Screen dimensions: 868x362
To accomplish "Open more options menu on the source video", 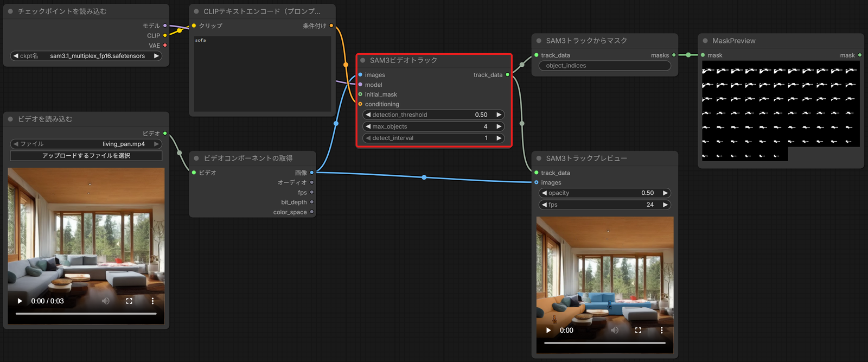I will pyautogui.click(x=152, y=301).
